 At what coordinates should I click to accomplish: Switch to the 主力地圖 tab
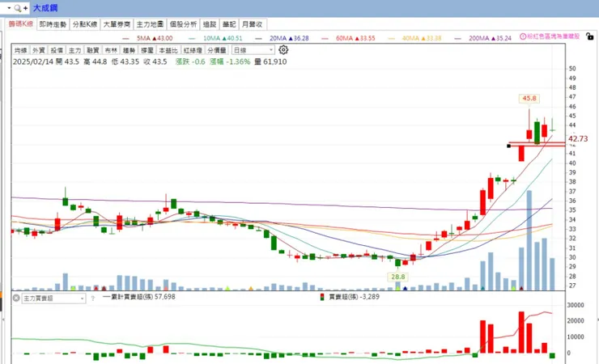(150, 24)
